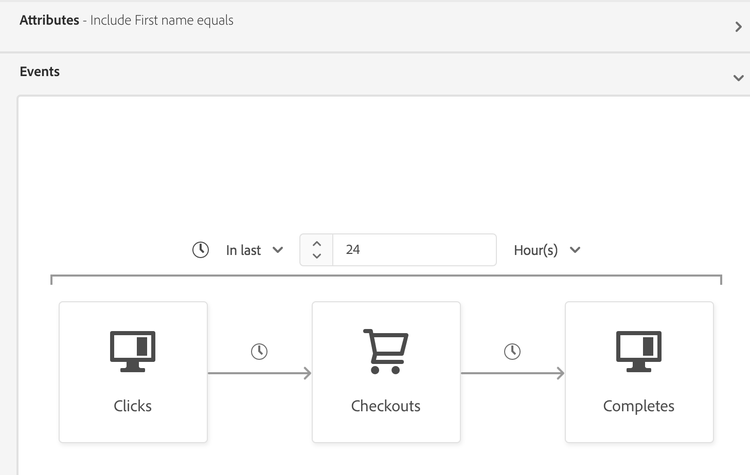Open the In last time dropdown

pos(255,250)
